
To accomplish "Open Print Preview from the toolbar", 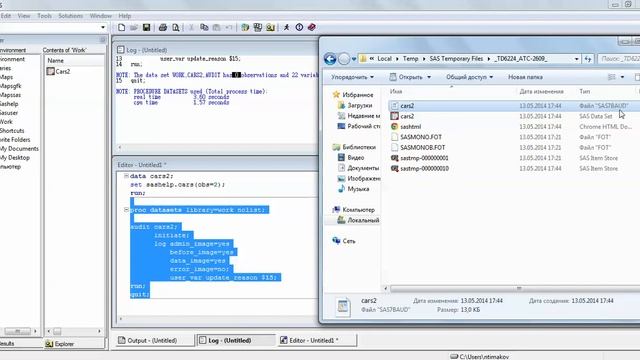I will tap(176, 27).
